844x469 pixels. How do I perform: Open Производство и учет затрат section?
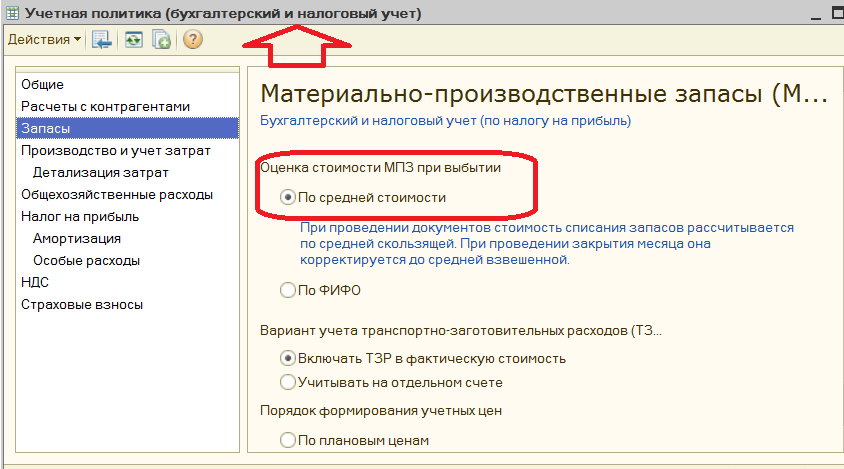(128, 151)
